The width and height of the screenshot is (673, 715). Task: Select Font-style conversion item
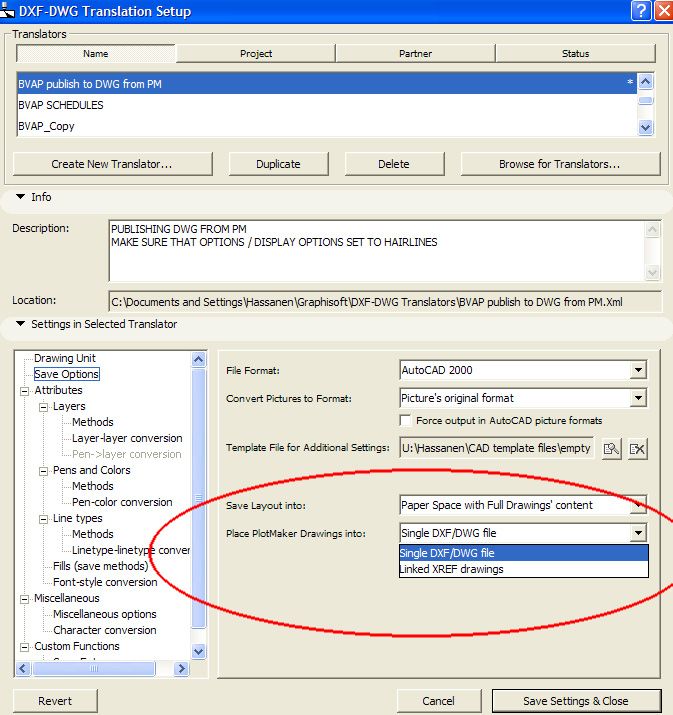tap(105, 582)
